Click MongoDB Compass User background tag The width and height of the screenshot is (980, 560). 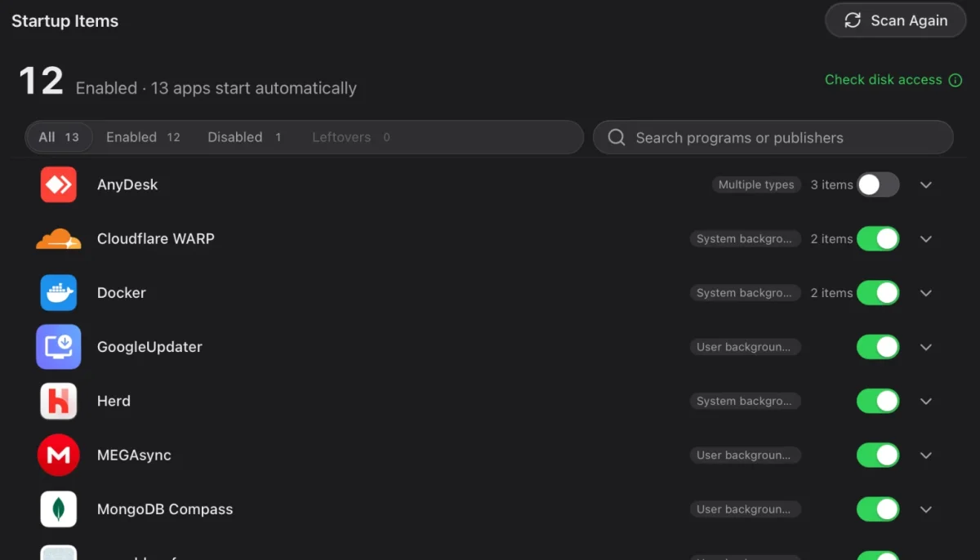tap(745, 509)
